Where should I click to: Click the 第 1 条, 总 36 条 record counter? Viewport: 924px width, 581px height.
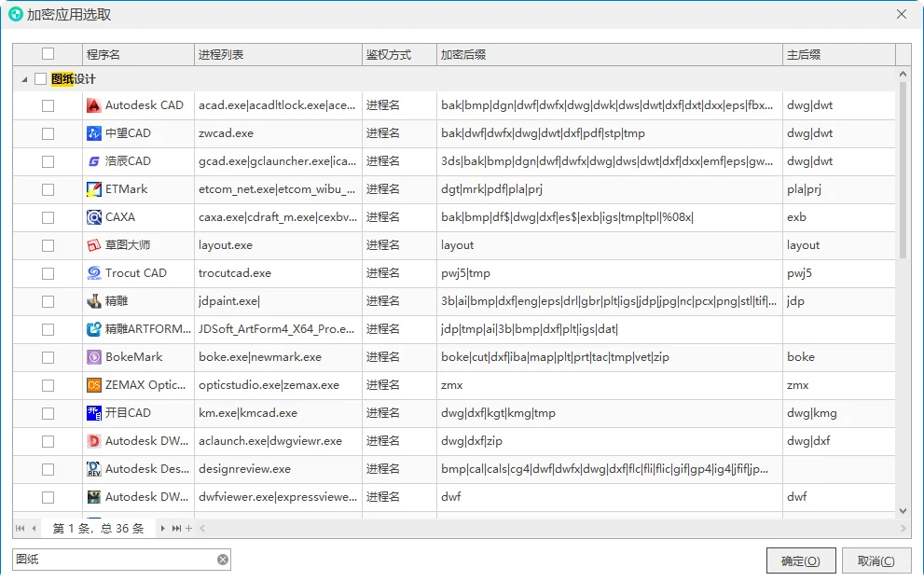[x=99, y=529]
